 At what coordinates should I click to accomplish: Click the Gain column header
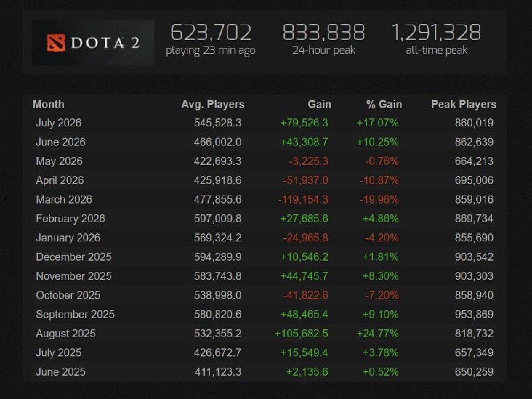[319, 104]
